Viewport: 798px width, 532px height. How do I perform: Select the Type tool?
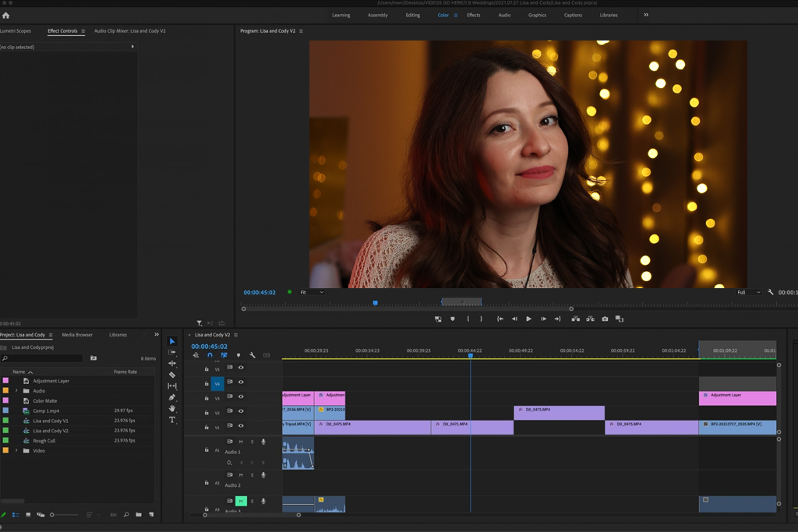[172, 420]
